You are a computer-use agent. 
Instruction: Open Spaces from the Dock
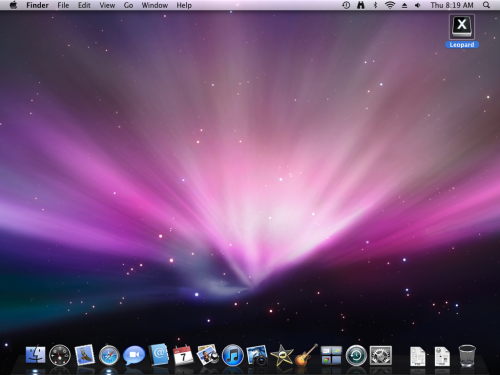pyautogui.click(x=331, y=355)
